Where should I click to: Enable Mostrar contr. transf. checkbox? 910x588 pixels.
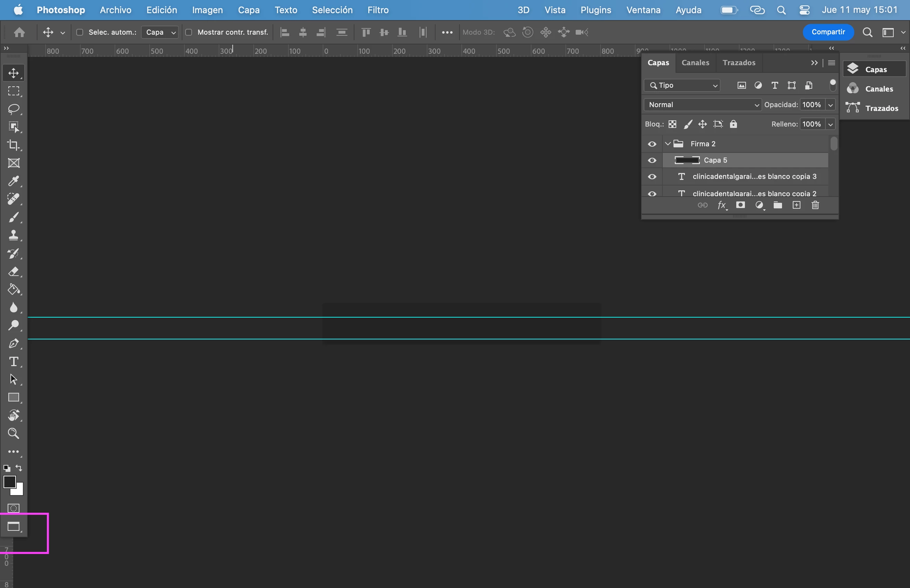pyautogui.click(x=189, y=33)
